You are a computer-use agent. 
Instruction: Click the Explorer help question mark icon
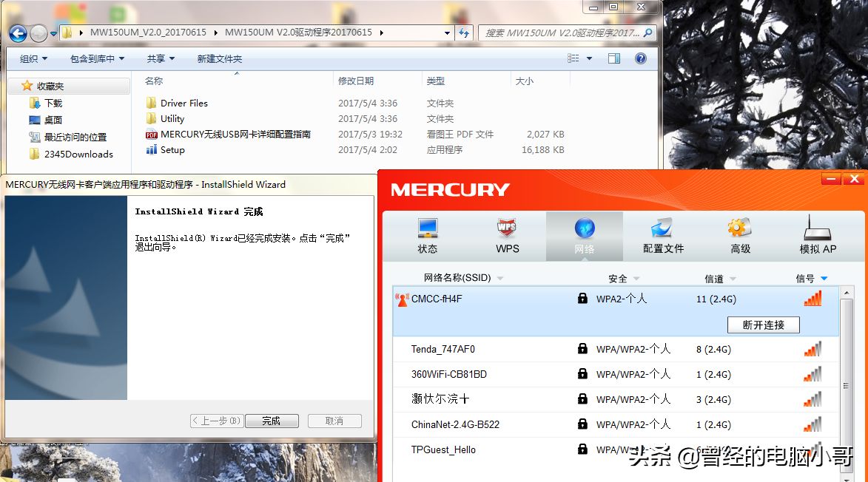[x=641, y=58]
